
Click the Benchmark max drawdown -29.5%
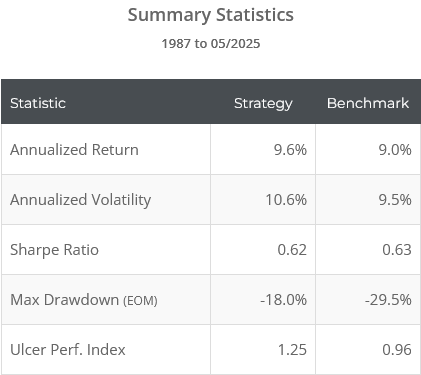click(x=388, y=300)
